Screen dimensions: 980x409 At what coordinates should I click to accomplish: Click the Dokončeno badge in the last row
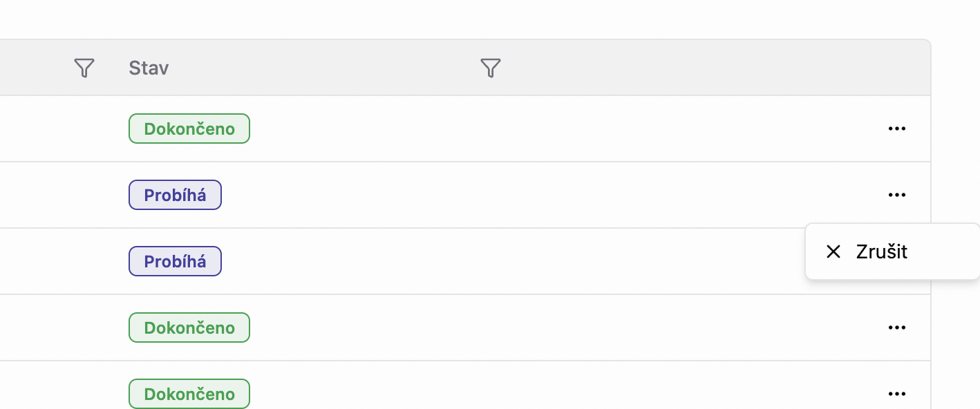click(x=189, y=394)
